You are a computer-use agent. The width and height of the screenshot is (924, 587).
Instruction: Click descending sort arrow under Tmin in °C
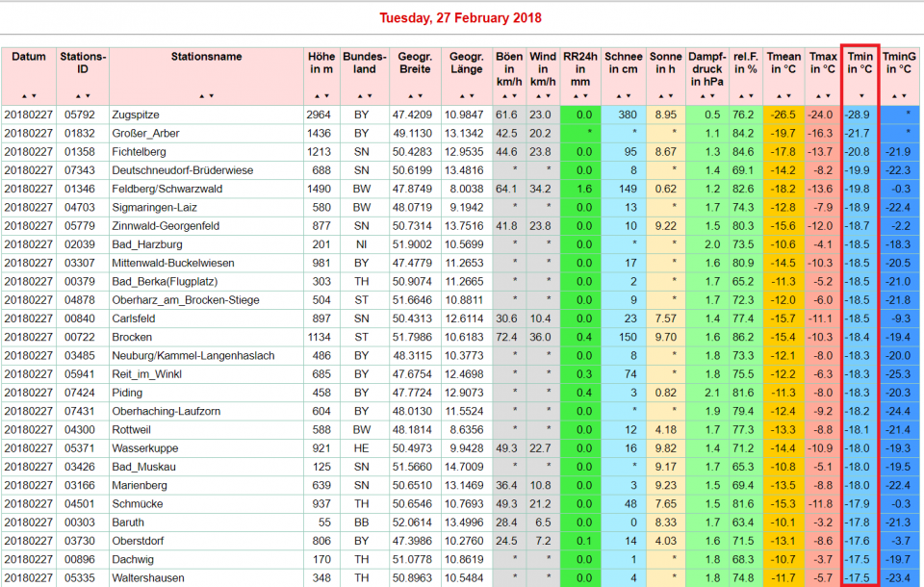click(860, 96)
